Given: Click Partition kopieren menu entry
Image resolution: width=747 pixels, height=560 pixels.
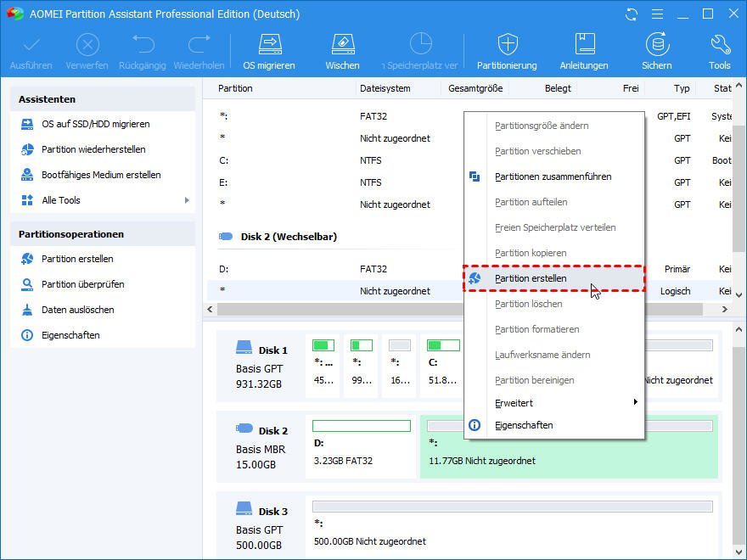Looking at the screenshot, I should click(554, 253).
